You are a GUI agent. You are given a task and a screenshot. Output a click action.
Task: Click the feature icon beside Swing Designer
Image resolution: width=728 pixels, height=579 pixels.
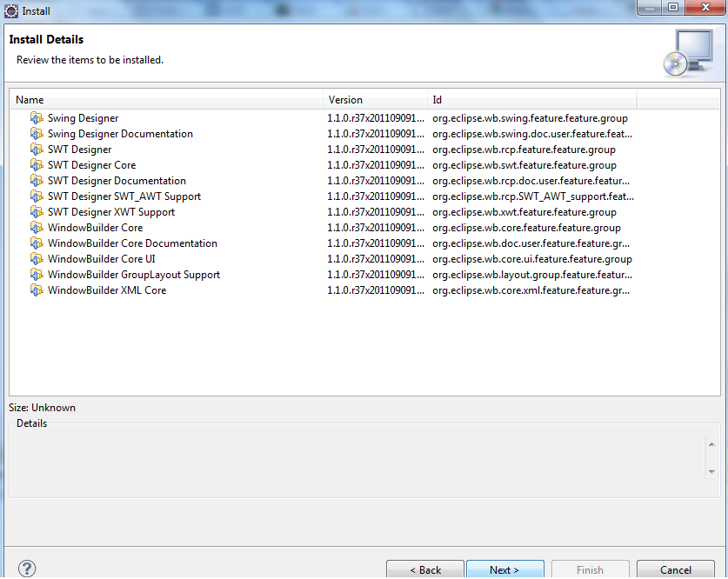(x=37, y=118)
